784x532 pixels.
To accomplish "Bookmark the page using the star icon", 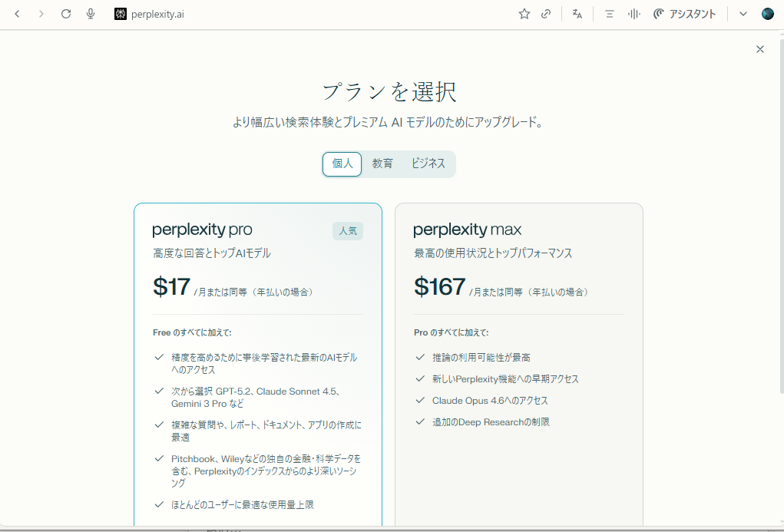I will point(524,14).
